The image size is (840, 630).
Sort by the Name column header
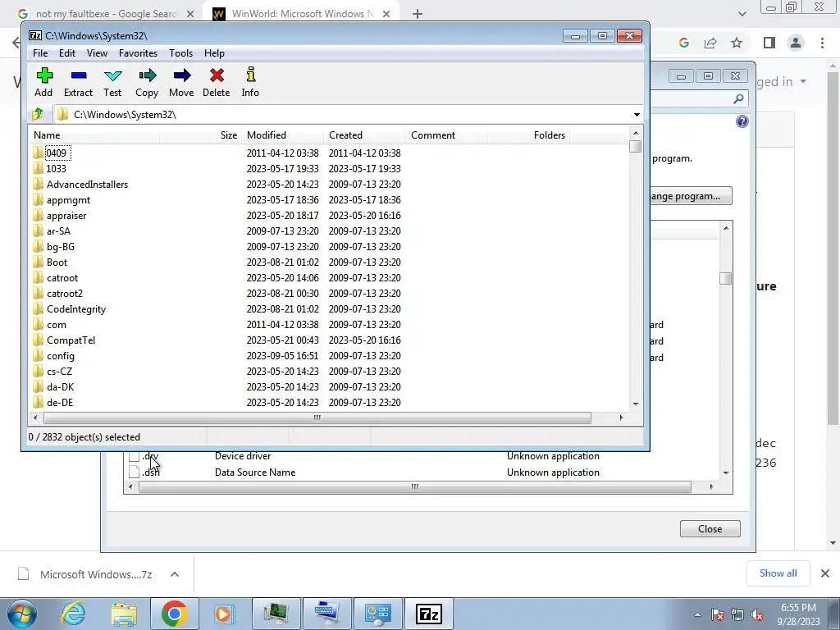(x=94, y=135)
